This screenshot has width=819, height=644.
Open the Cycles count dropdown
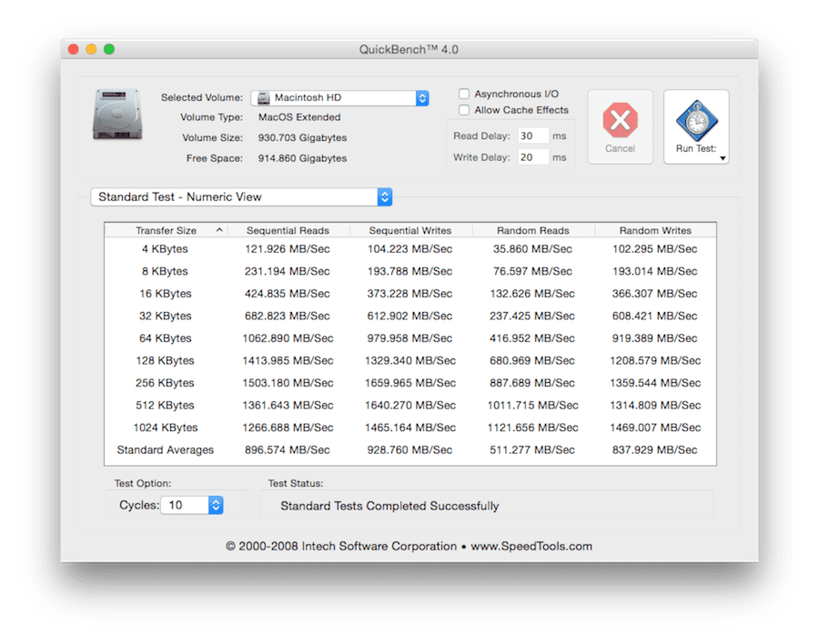coord(215,505)
